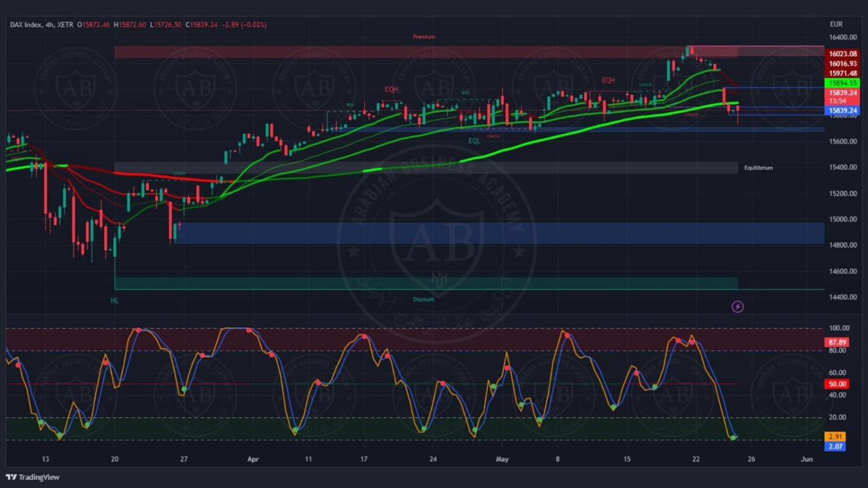Open the TradingView logo link

[33, 477]
